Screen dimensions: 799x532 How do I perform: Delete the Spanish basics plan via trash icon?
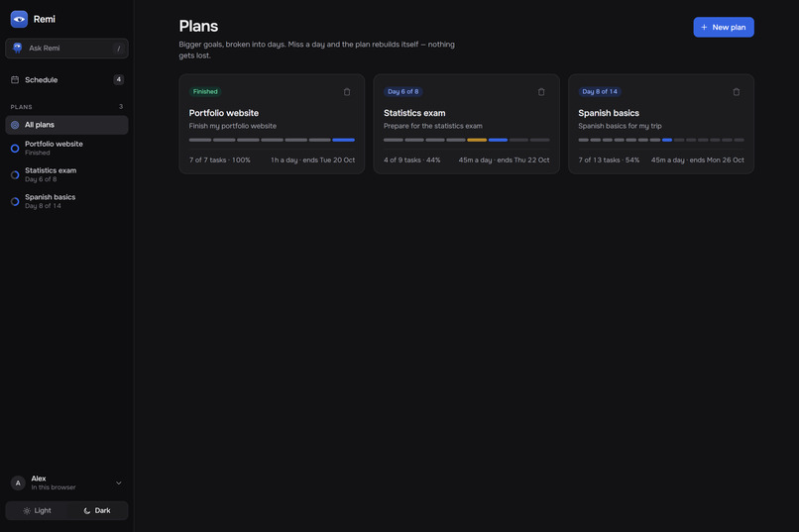pos(736,91)
